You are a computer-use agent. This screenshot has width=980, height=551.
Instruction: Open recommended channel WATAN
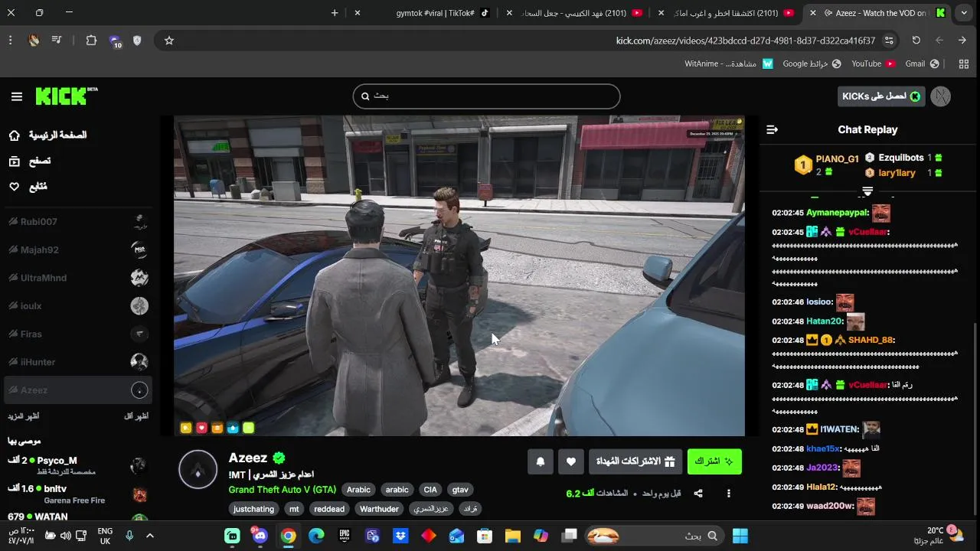coord(78,517)
